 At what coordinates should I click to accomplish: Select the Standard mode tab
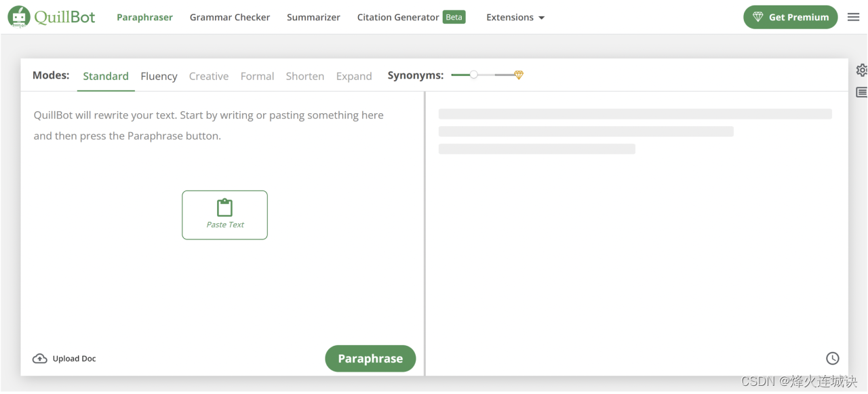pyautogui.click(x=106, y=76)
